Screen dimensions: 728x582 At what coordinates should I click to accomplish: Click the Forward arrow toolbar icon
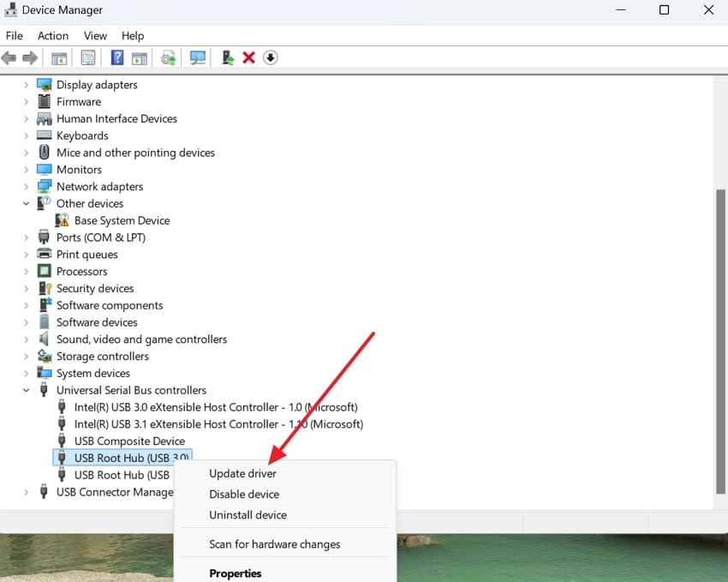tap(30, 58)
